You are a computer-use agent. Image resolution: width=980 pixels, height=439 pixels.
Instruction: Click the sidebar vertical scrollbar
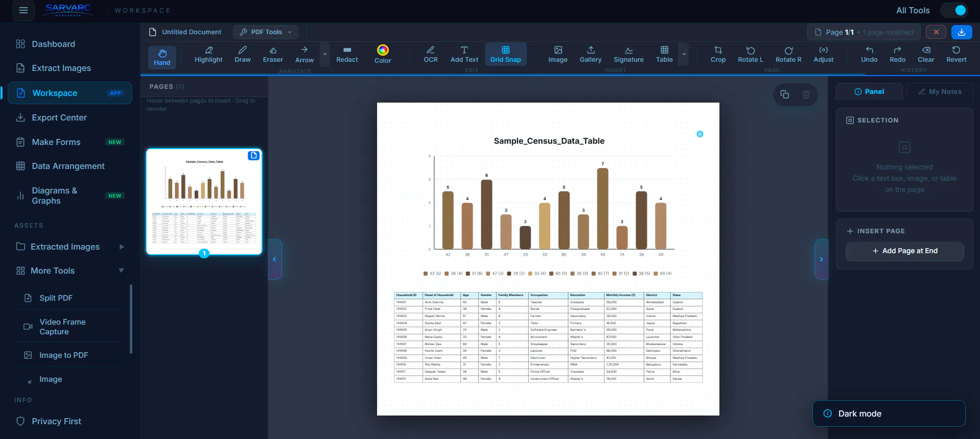(x=131, y=319)
